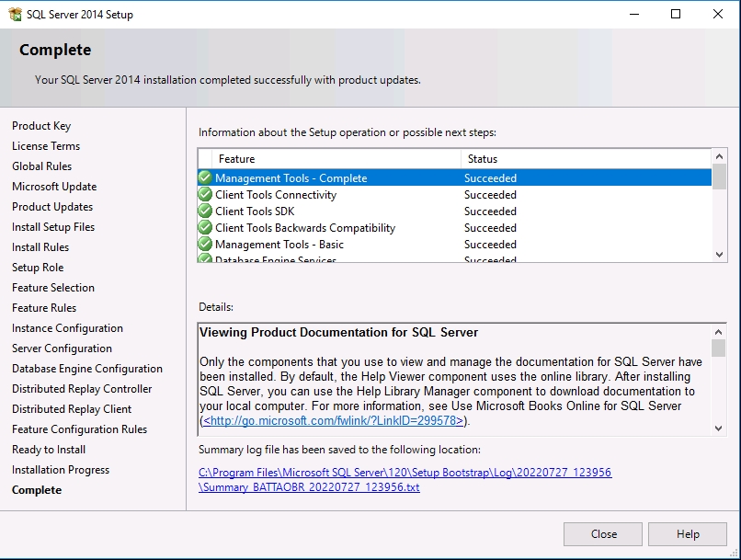Select License Terms step in sidebar
Image resolution: width=741 pixels, height=560 pixels.
46,146
